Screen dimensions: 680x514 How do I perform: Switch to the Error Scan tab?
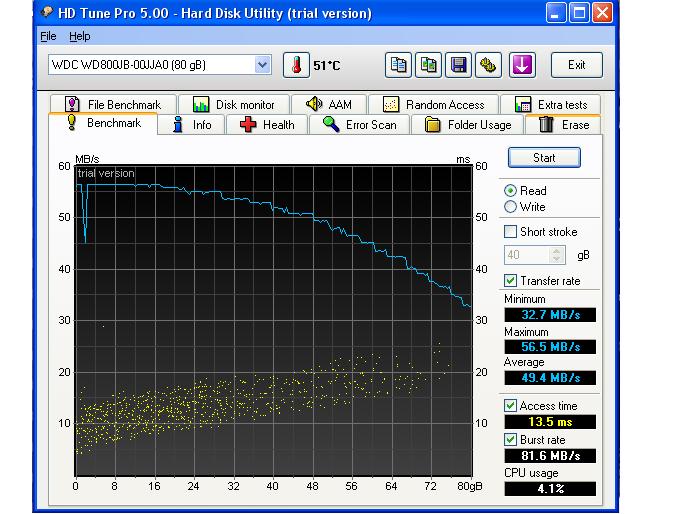360,125
